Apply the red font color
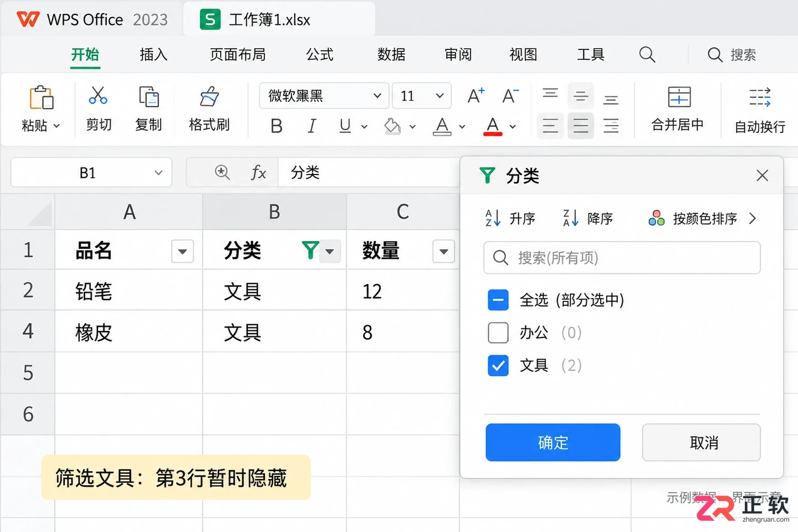This screenshot has width=798, height=532. pyautogui.click(x=493, y=126)
